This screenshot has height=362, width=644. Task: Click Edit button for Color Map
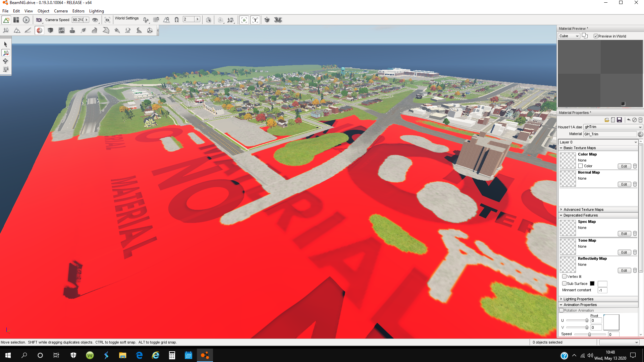tap(624, 167)
